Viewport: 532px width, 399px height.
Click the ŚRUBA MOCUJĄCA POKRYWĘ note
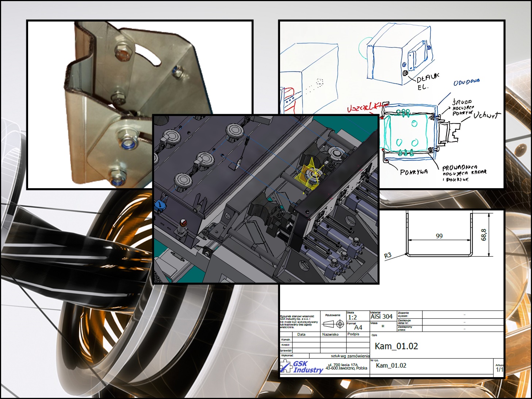(463, 107)
